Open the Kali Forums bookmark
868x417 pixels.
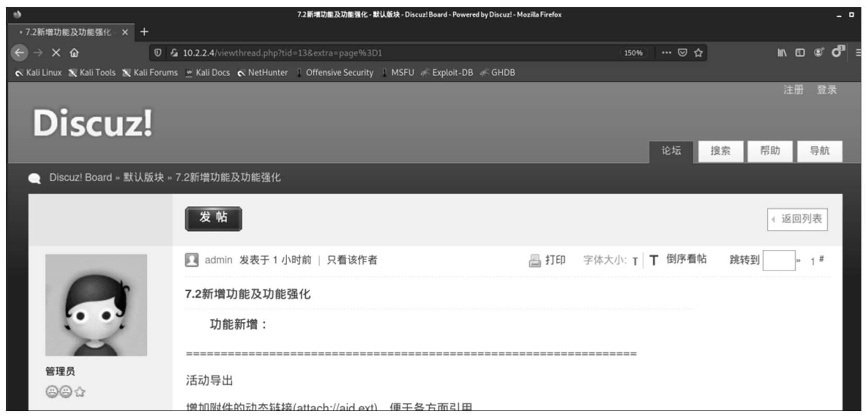pyautogui.click(x=150, y=73)
